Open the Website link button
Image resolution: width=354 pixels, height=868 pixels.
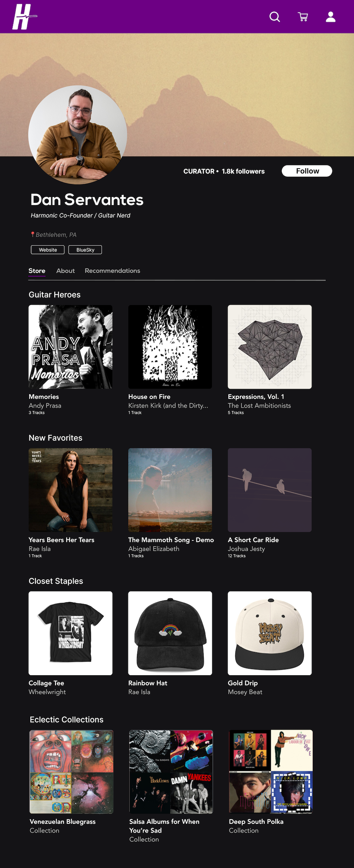[x=48, y=250]
